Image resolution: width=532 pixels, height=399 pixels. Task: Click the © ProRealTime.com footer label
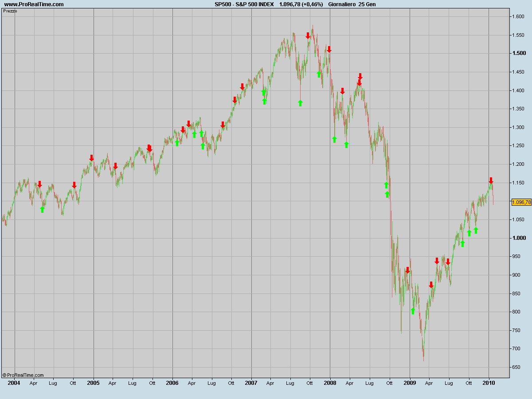pyautogui.click(x=23, y=375)
